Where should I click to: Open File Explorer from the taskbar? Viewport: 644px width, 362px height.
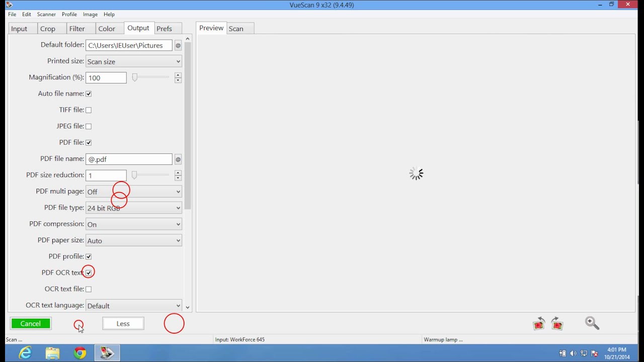[x=52, y=353]
